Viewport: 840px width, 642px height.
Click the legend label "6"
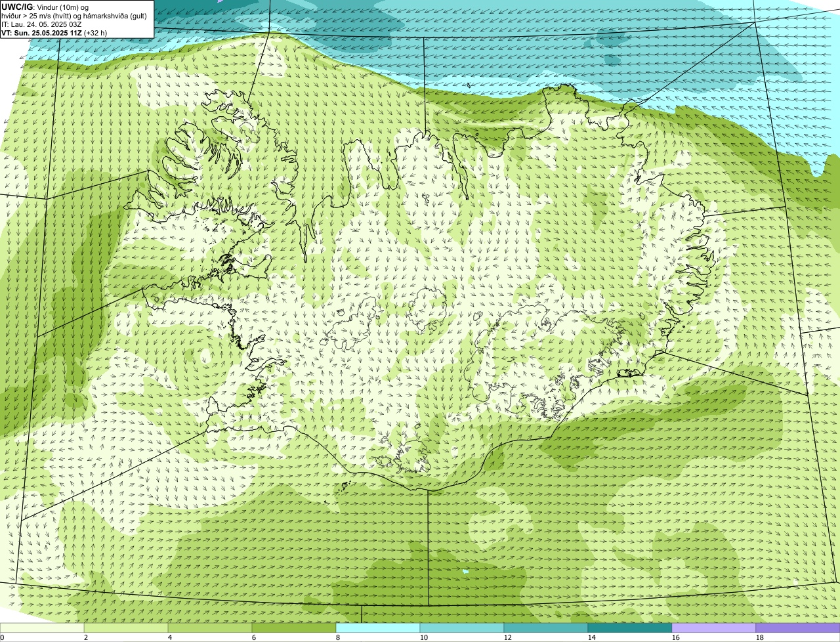254,637
